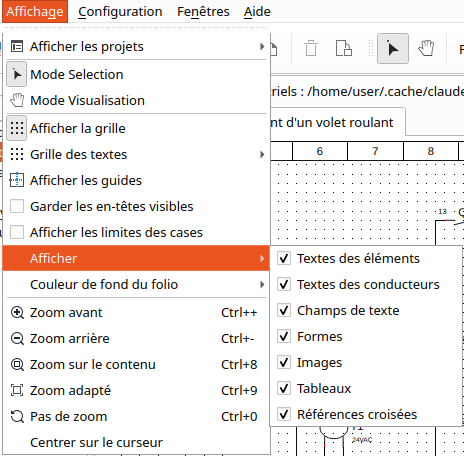The height and width of the screenshot is (456, 464).
Task: Open the Aide menu
Action: pos(257,12)
